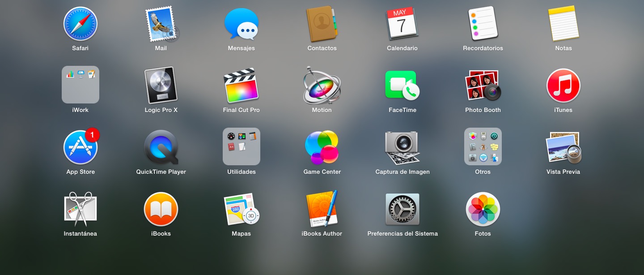Click the "Contactos" text label
The width and height of the screenshot is (644, 275).
[x=322, y=48]
